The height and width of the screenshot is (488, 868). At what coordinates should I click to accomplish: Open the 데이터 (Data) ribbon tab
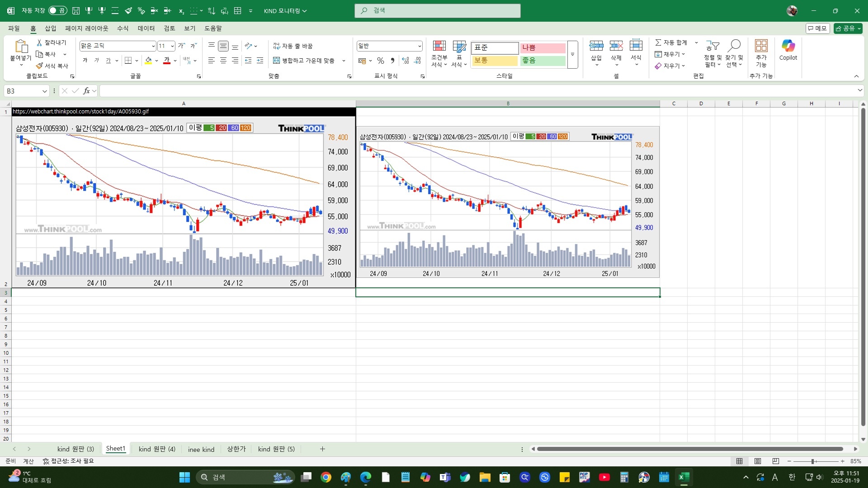coord(146,28)
